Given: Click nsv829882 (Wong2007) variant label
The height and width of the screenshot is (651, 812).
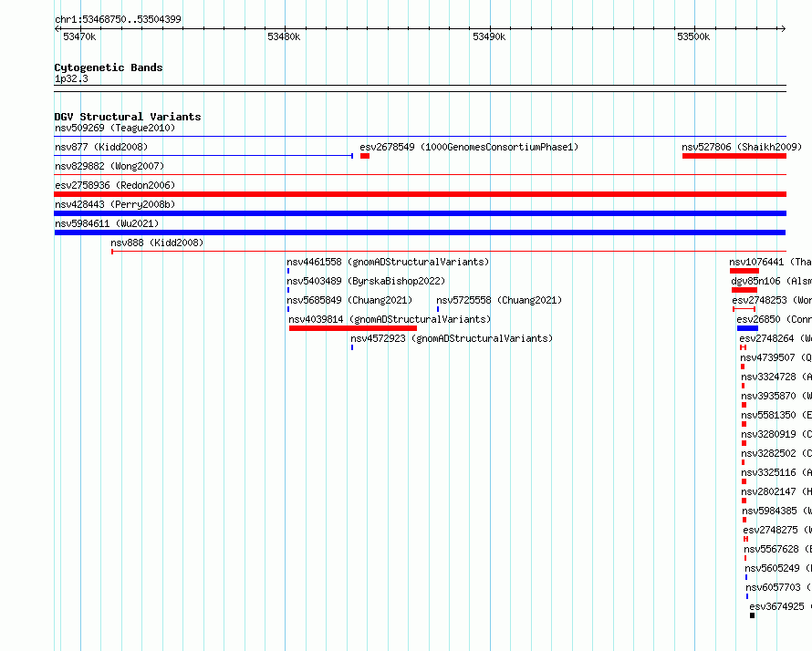Looking at the screenshot, I should pos(109,166).
